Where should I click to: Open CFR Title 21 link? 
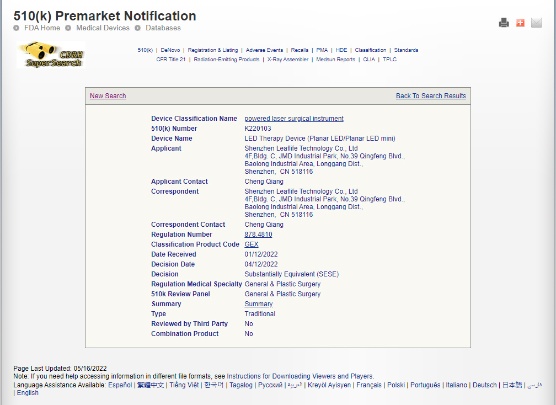[x=171, y=59]
